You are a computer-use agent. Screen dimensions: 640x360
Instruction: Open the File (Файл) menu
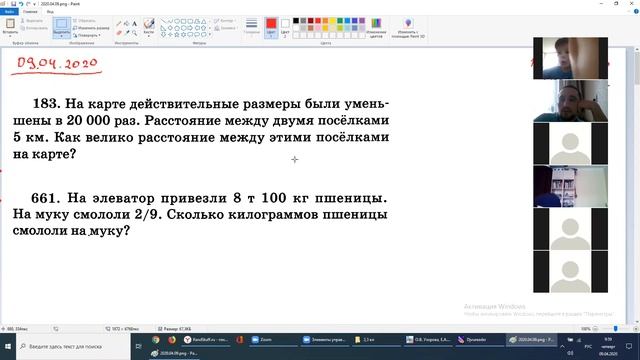coord(9,11)
